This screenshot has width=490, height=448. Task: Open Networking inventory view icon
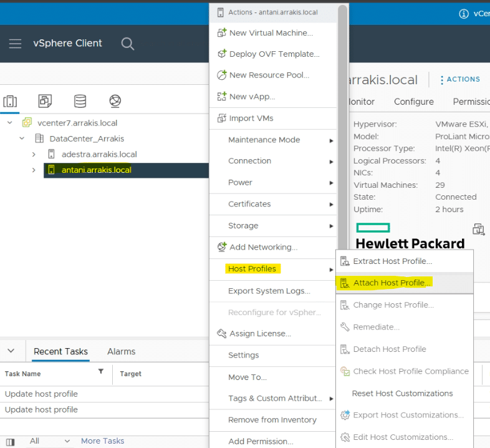[115, 101]
